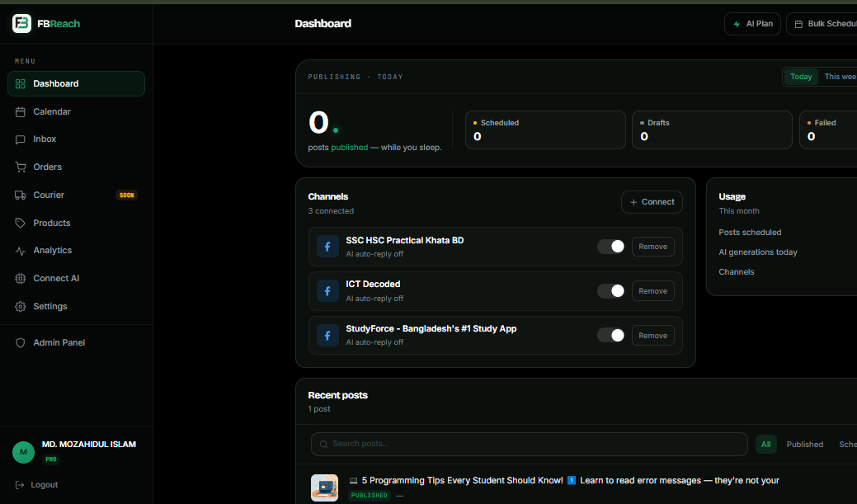This screenshot has width=857, height=504.
Task: Click the Search posts input field
Action: (x=529, y=444)
